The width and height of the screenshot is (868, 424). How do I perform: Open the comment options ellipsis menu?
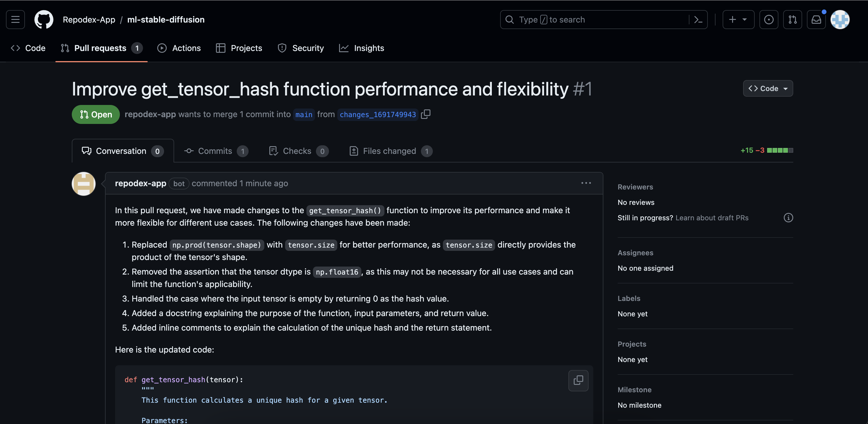click(x=586, y=183)
